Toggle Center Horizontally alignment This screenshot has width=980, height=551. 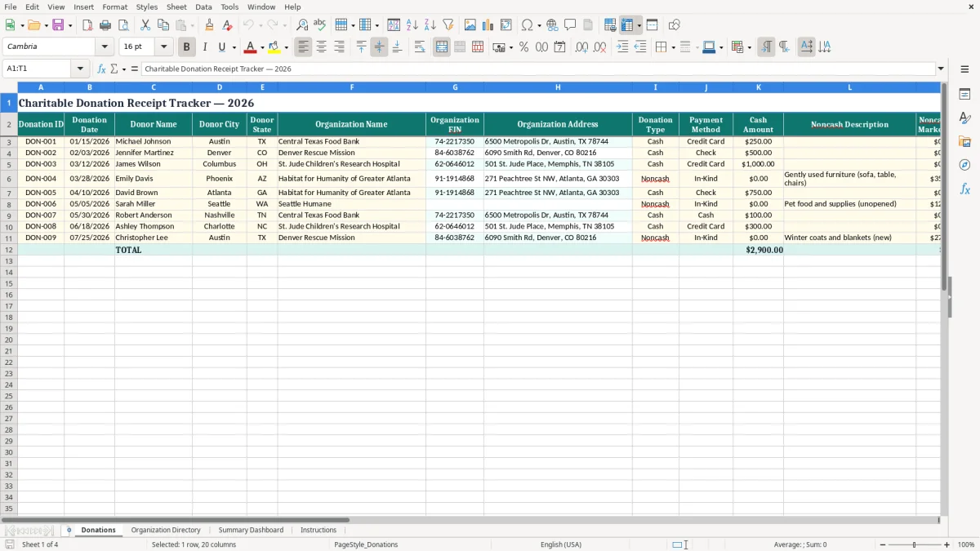click(322, 47)
